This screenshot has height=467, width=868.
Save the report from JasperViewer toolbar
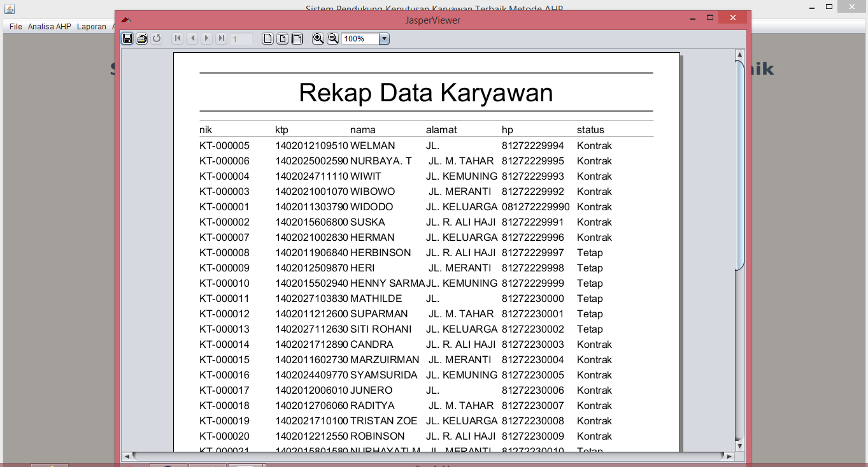(x=127, y=38)
